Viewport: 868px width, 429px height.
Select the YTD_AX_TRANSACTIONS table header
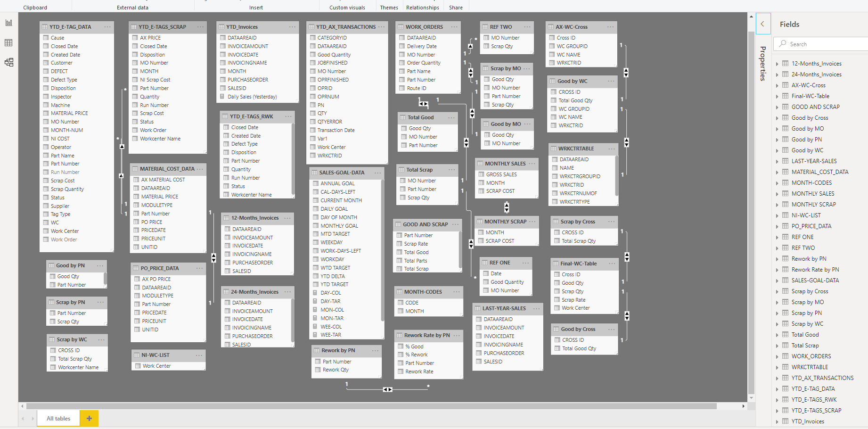tap(347, 27)
